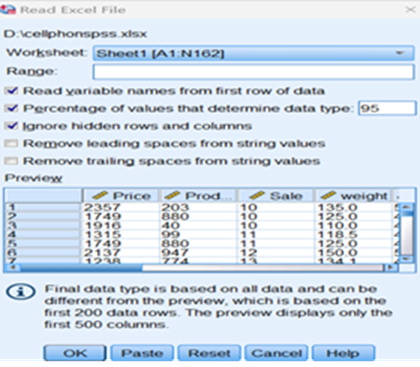Open the Worksheet dropdown showing Sheet1
This screenshot has height=367, width=420.
coord(253,53)
